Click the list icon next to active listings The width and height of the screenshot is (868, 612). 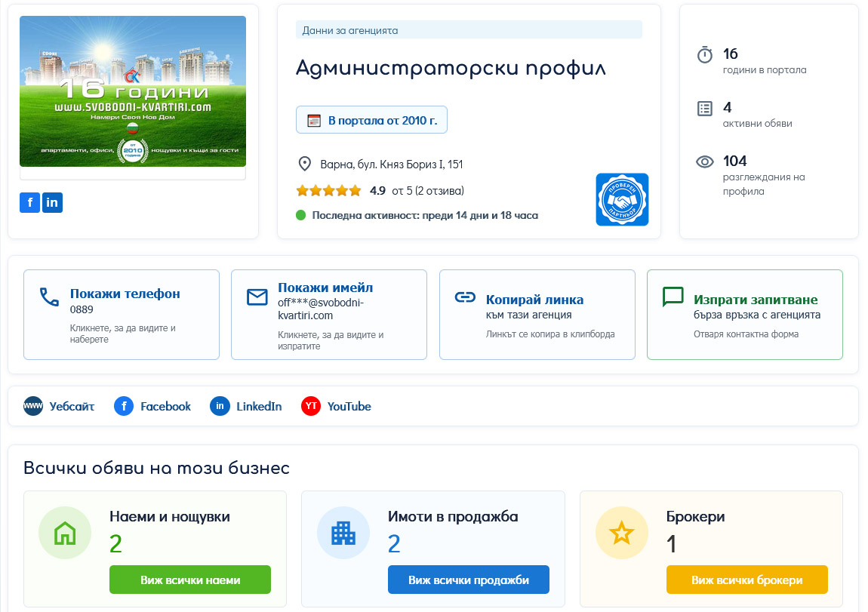(x=705, y=109)
